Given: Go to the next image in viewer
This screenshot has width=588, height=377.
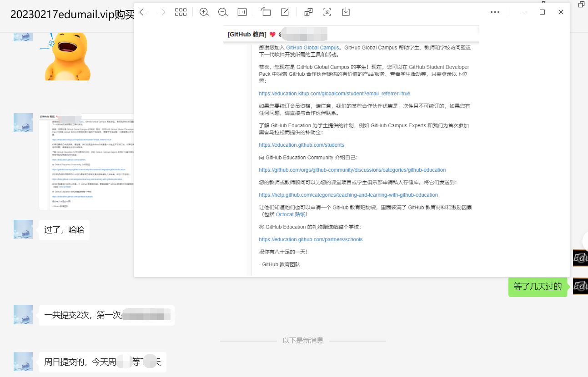Looking at the screenshot, I should tap(162, 12).
